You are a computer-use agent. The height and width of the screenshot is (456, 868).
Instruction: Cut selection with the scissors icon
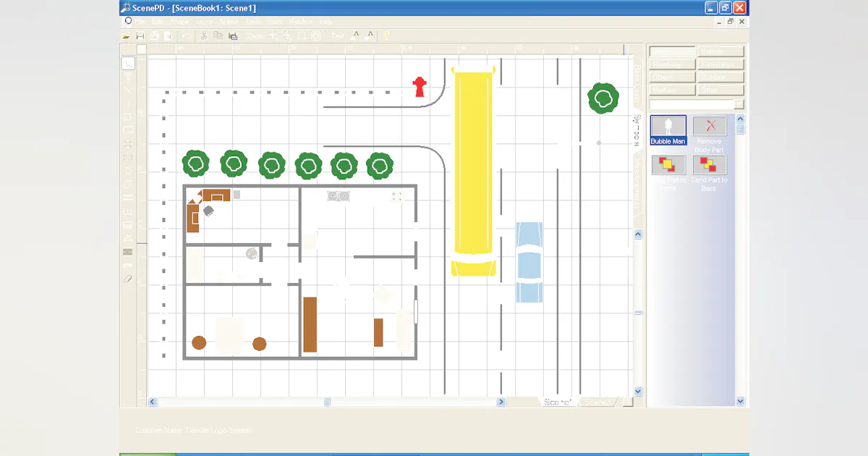tap(204, 35)
